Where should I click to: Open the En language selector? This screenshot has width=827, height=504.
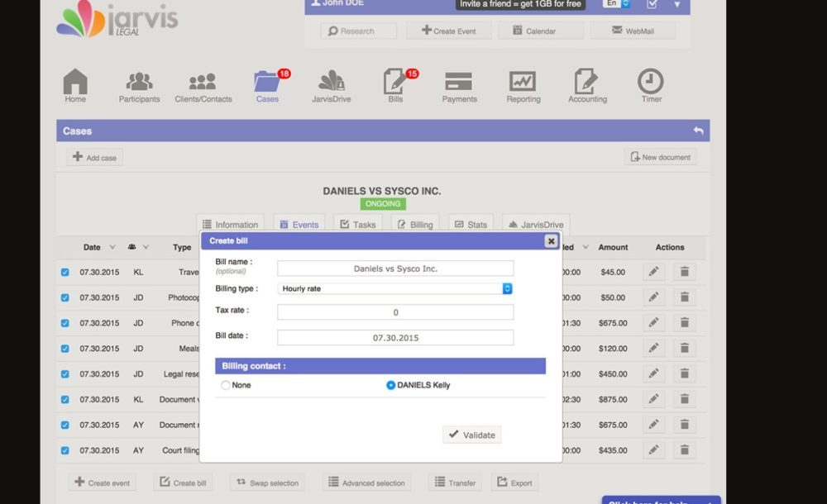[616, 4]
